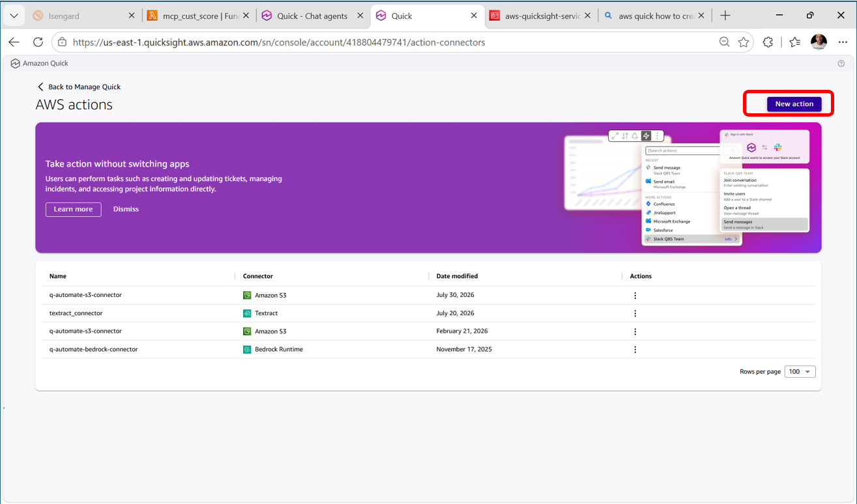Create a New action
This screenshot has width=857, height=504.
tap(794, 104)
